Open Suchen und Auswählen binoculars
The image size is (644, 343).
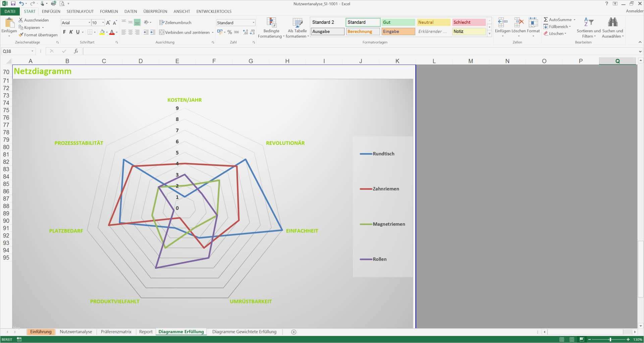(x=613, y=28)
